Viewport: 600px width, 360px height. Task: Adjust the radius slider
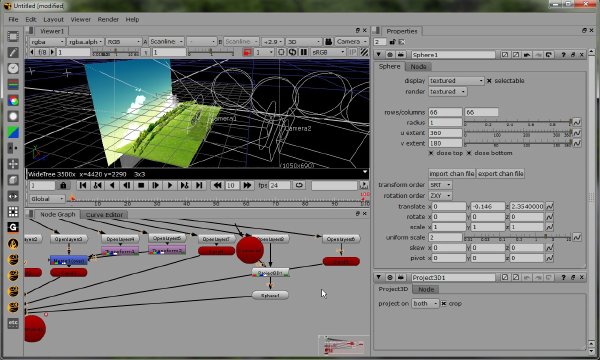[518, 122]
